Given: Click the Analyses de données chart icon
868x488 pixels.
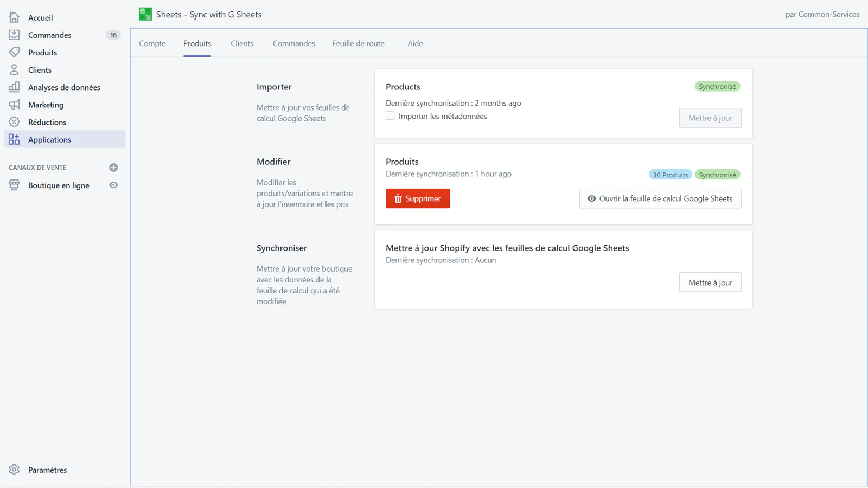Looking at the screenshot, I should point(14,87).
